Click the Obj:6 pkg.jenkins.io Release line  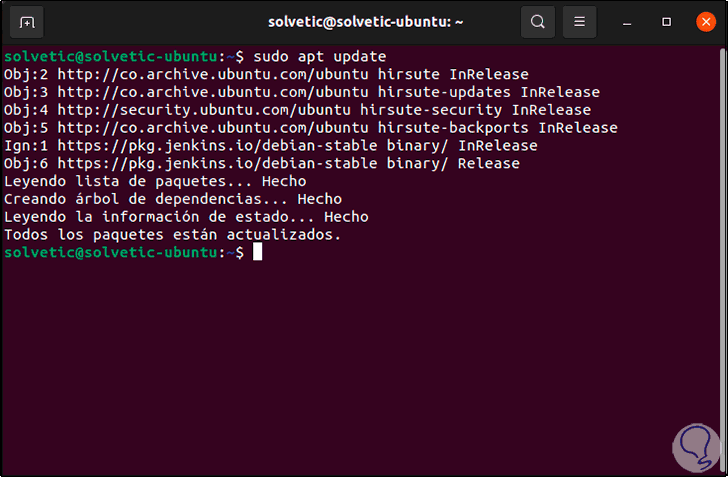point(262,163)
